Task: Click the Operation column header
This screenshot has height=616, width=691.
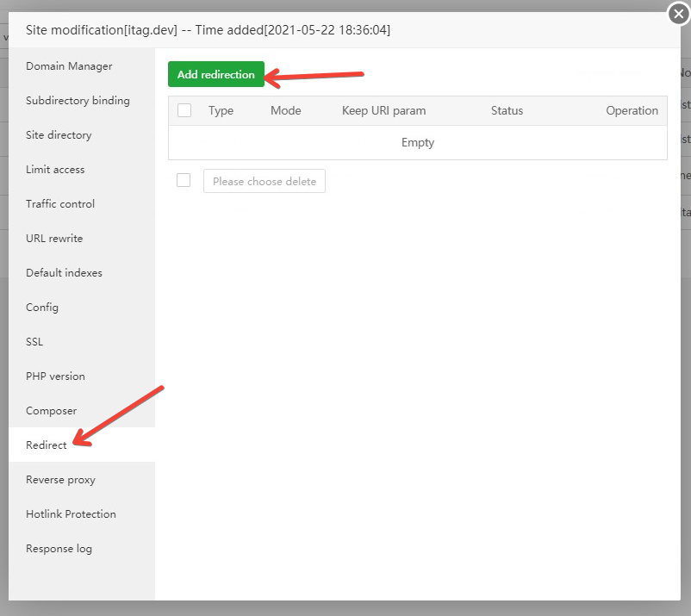Action: [x=632, y=110]
